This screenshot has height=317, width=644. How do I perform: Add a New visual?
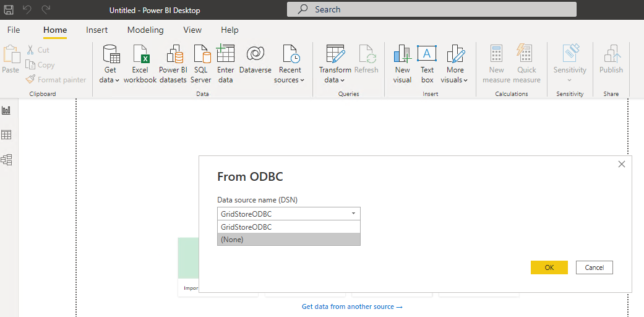point(402,56)
